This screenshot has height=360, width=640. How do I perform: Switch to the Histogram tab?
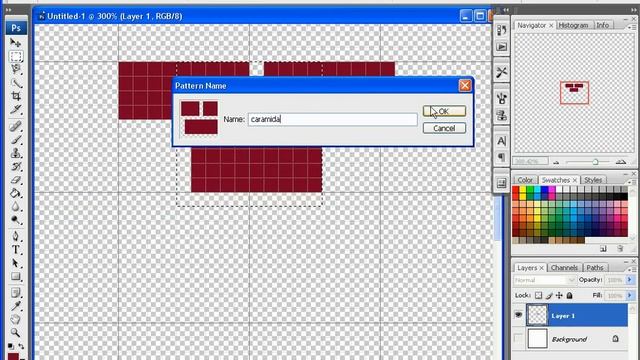[x=573, y=25]
